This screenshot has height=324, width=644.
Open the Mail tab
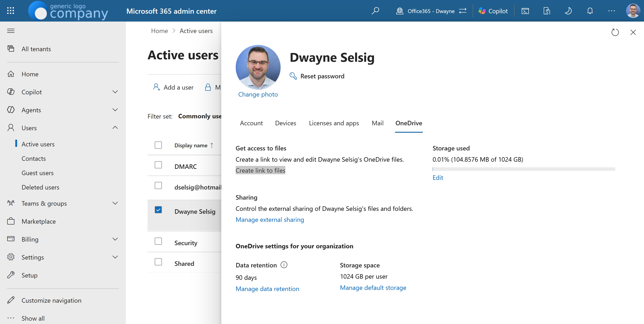(378, 123)
